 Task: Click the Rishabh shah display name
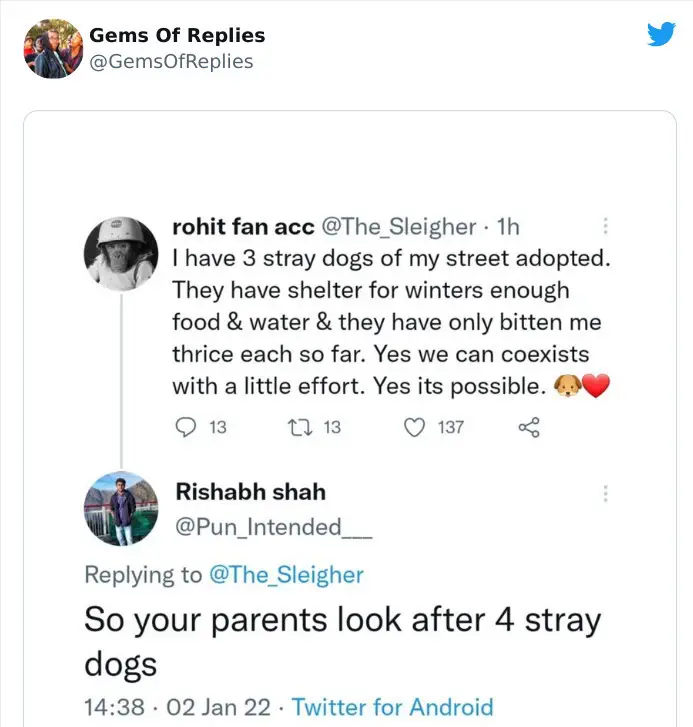click(251, 492)
